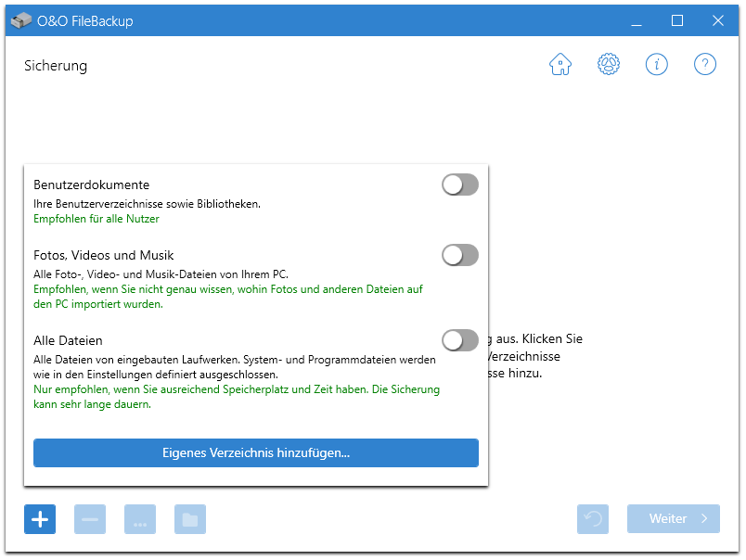Click the Weiter button
The width and height of the screenshot is (746, 560).
click(x=674, y=518)
